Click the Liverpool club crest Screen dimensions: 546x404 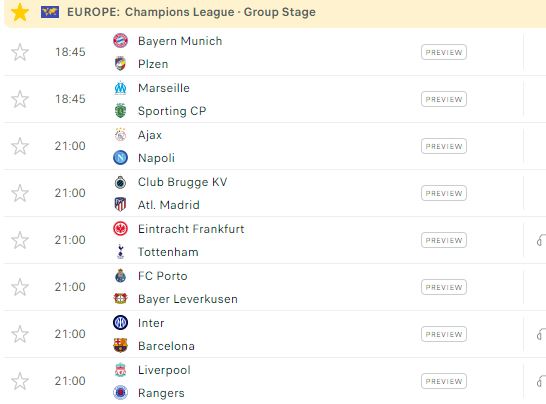coord(120,370)
